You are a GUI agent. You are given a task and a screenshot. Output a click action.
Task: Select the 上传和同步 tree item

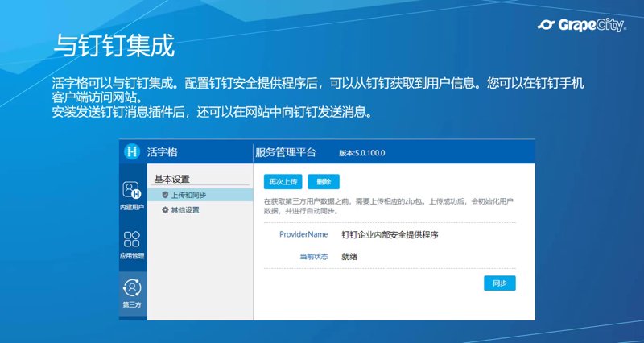pos(200,195)
